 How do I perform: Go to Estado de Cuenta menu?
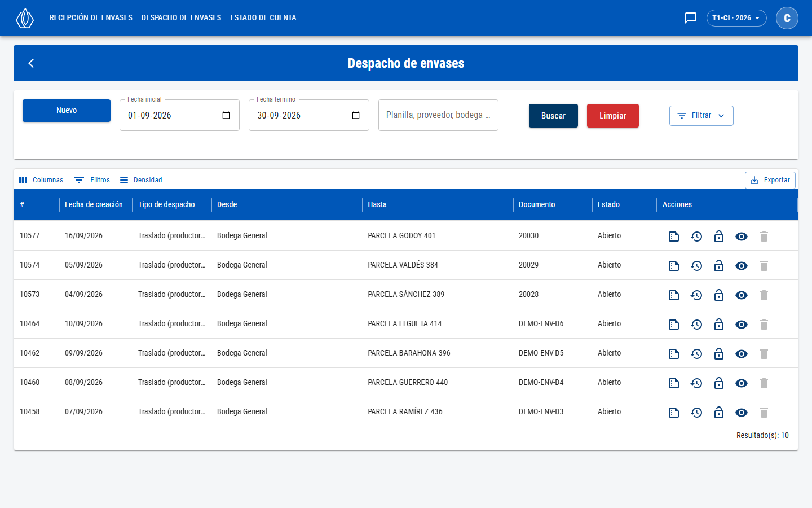pos(263,18)
